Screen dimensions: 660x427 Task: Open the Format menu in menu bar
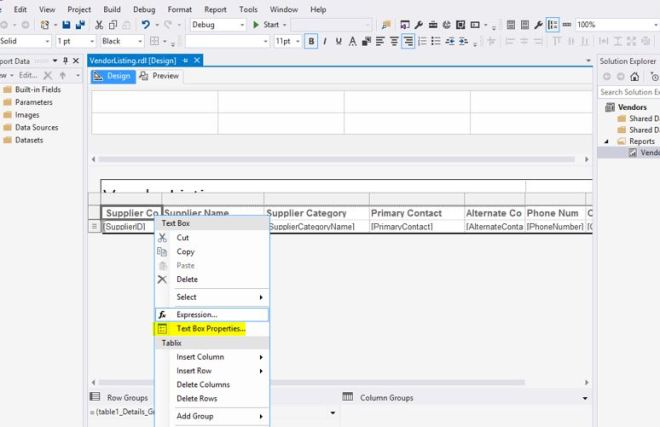pos(180,9)
